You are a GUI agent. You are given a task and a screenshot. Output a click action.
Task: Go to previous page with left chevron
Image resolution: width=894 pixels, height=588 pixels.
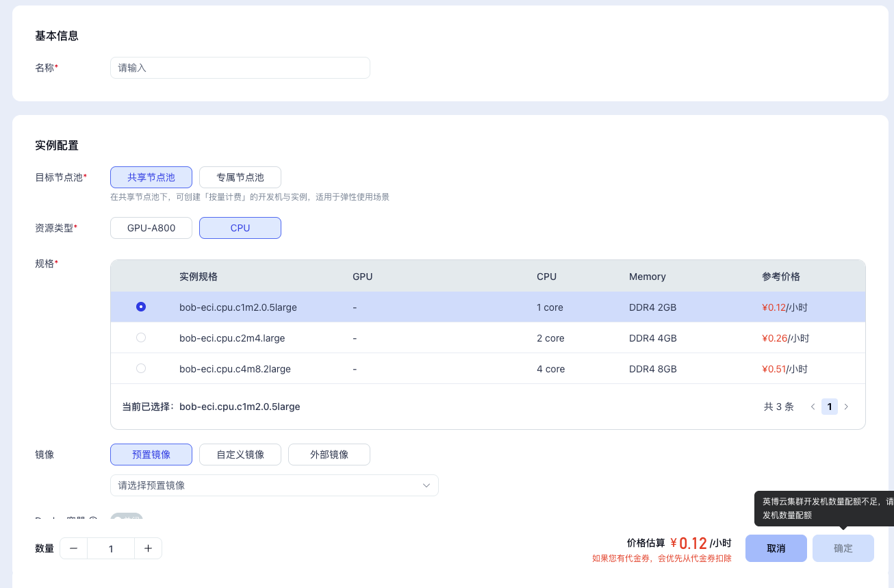(813, 407)
